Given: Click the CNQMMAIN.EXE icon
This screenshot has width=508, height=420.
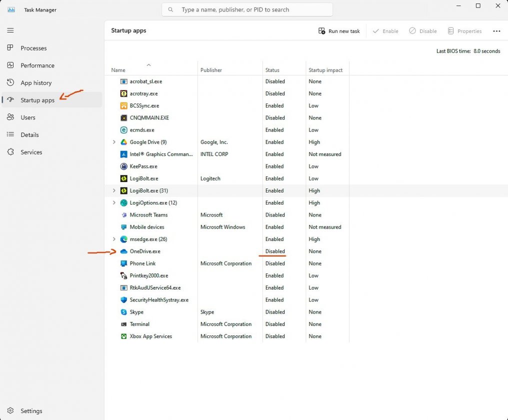Looking at the screenshot, I should pyautogui.click(x=124, y=118).
